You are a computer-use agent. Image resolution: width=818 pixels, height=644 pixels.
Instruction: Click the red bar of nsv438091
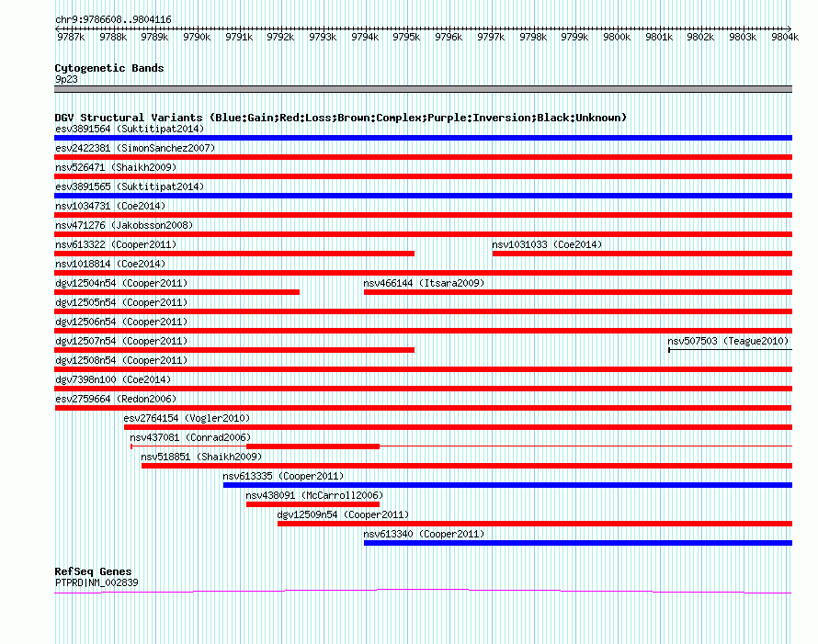pyautogui.click(x=312, y=504)
